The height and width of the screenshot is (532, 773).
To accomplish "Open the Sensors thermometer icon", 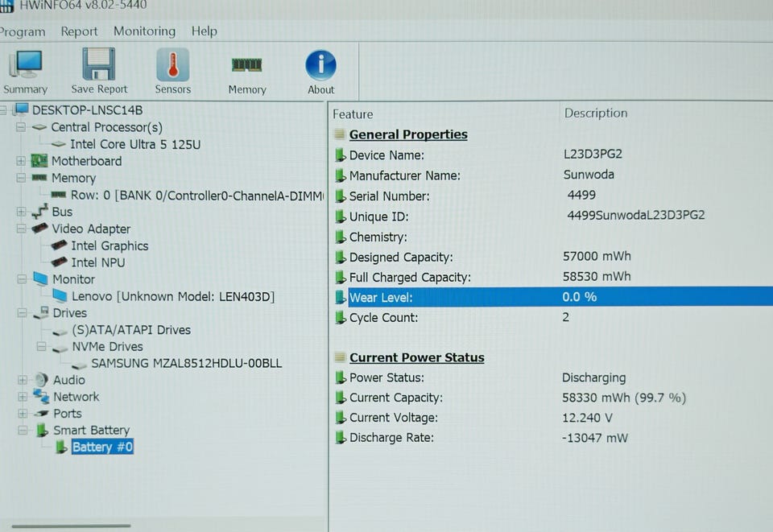I will point(172,64).
